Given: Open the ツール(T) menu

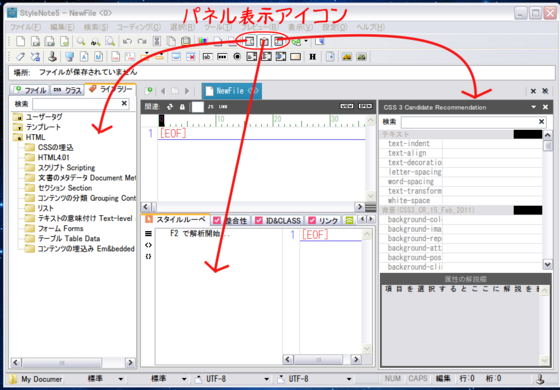Looking at the screenshot, I should [x=218, y=27].
